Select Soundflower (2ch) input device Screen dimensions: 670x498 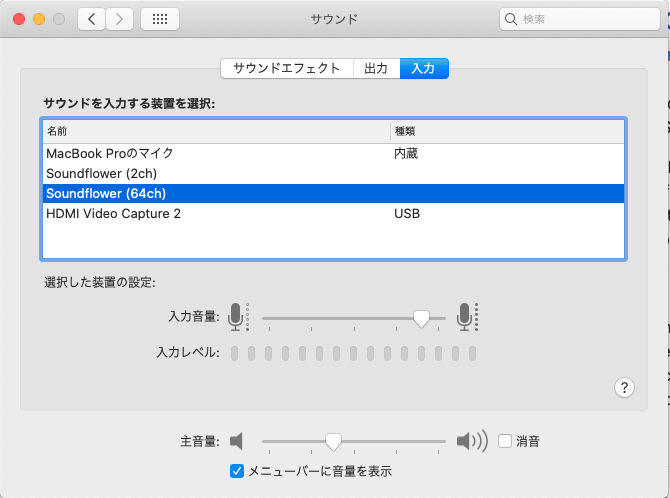pyautogui.click(x=333, y=173)
